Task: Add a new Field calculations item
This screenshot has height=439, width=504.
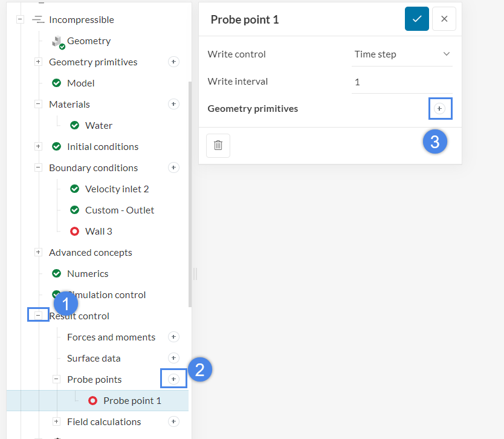Action: (x=173, y=421)
